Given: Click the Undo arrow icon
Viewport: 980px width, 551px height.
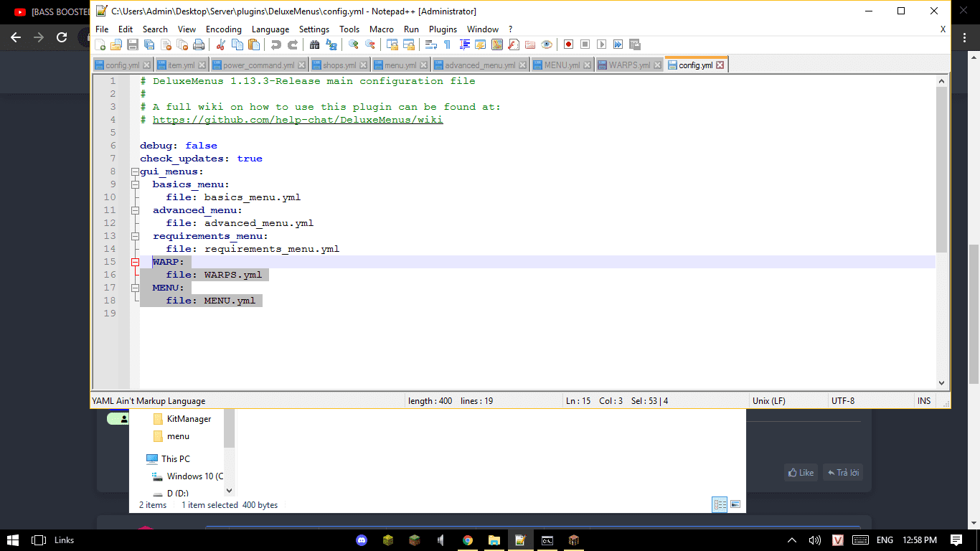Looking at the screenshot, I should (x=275, y=44).
